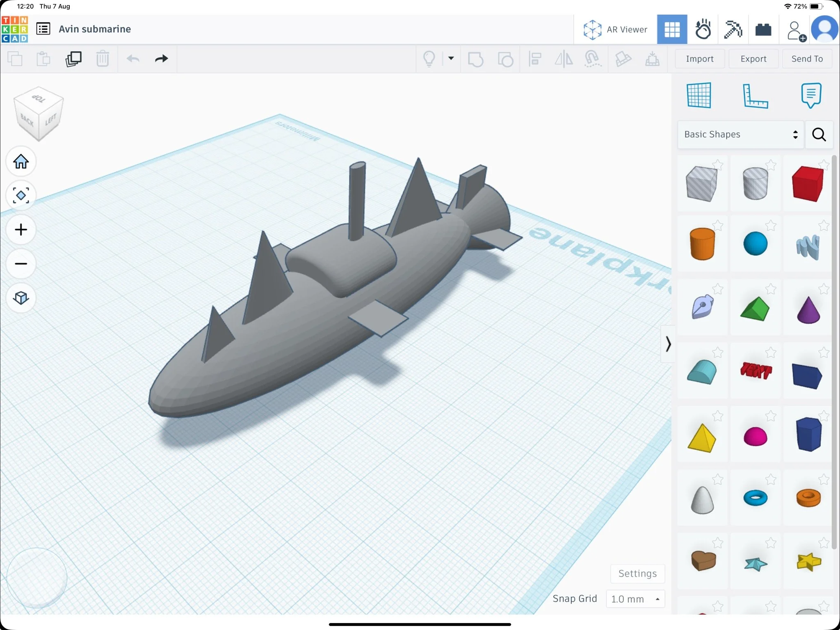Pick the blue Sphere shape

point(755,243)
